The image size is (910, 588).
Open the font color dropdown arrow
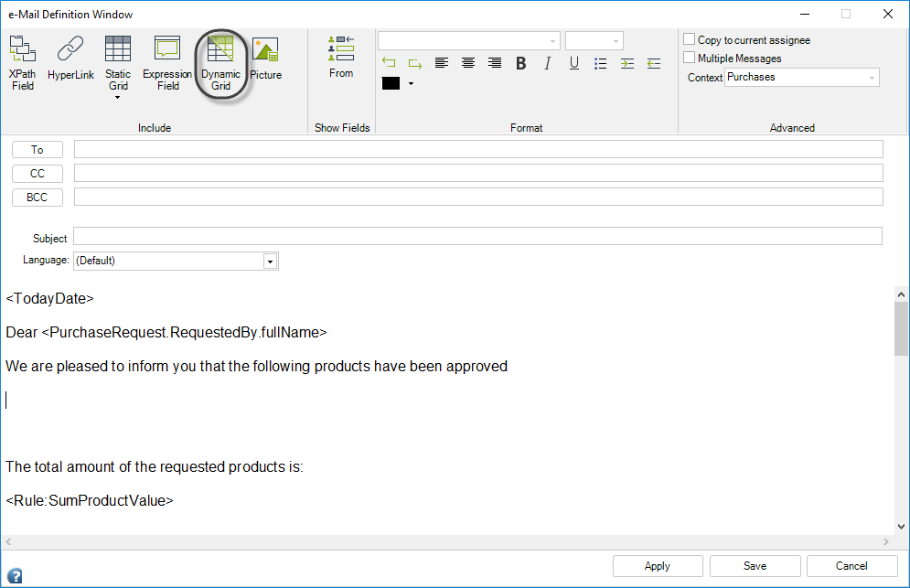411,83
